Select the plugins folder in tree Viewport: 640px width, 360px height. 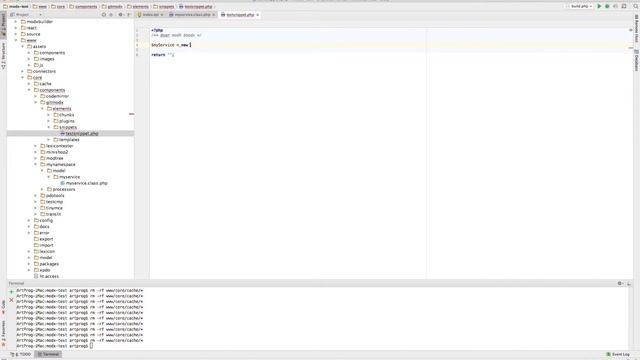64,121
